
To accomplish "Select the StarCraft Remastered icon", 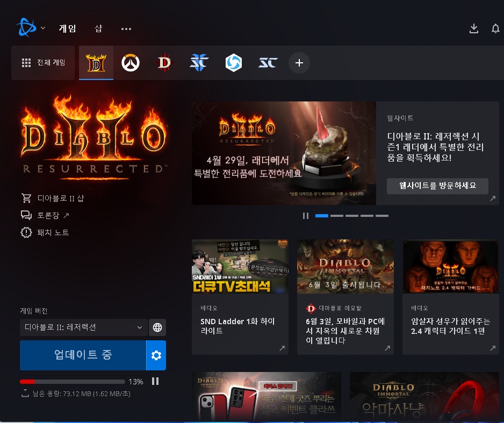I will 268,63.
